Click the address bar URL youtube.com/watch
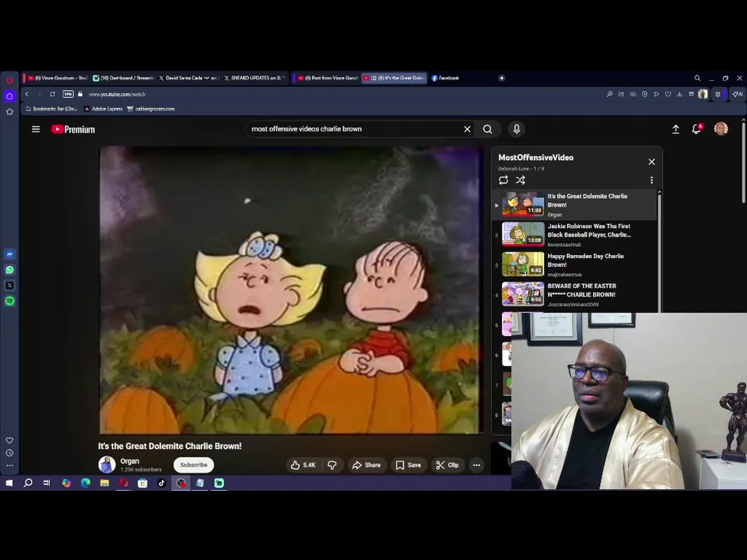The width and height of the screenshot is (747, 560). pyautogui.click(x=117, y=94)
